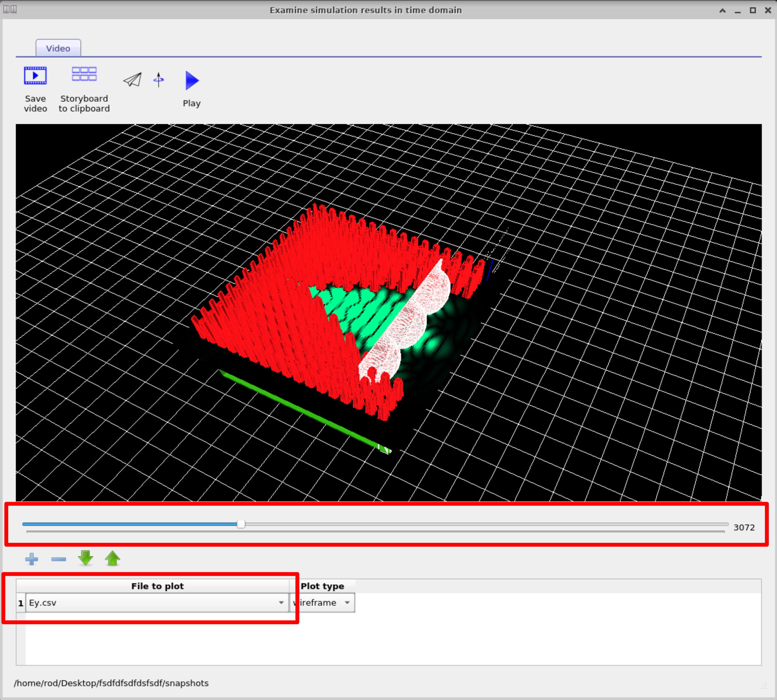The width and height of the screenshot is (777, 700).
Task: Click the time slider handle
Action: pyautogui.click(x=241, y=524)
